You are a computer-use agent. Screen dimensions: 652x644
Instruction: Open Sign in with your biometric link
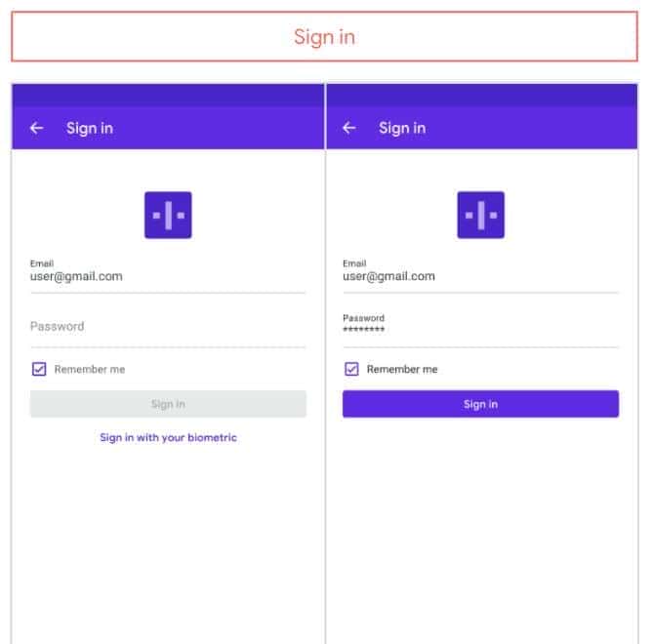pos(168,438)
